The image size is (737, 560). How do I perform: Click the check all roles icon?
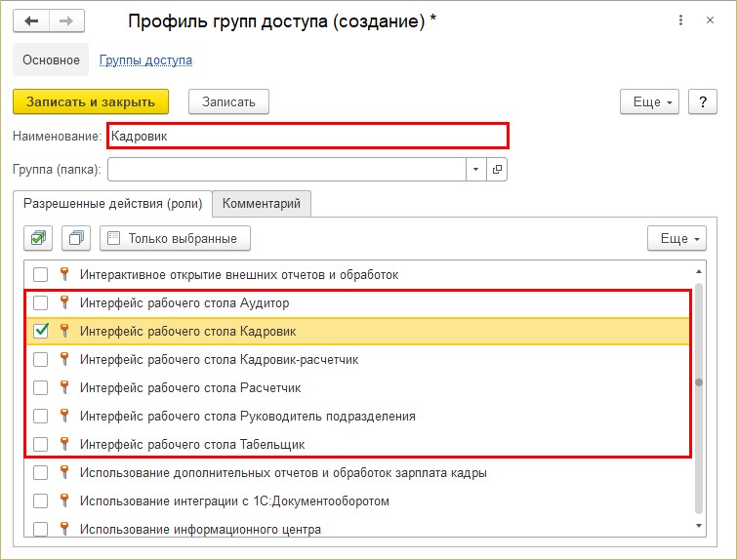point(38,238)
